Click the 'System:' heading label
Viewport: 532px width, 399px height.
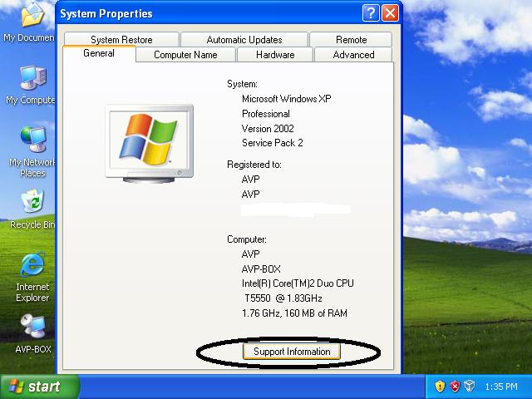[242, 84]
